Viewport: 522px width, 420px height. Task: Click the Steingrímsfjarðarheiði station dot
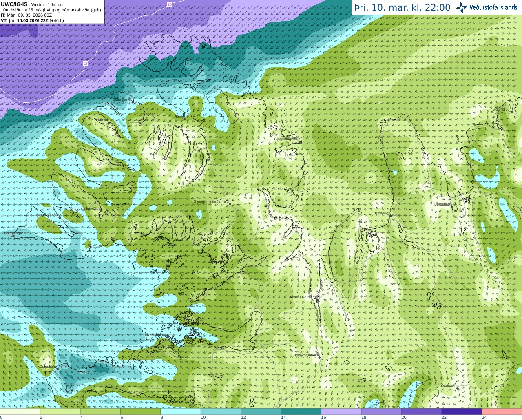tap(230, 204)
